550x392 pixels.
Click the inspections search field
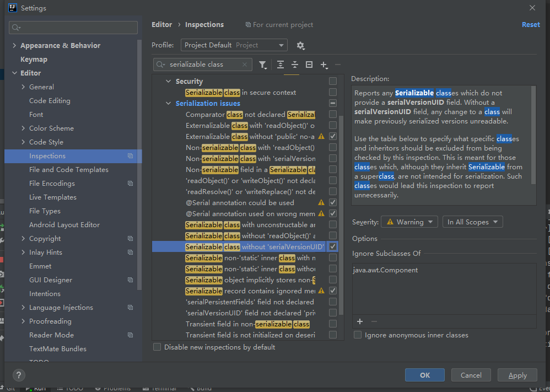click(203, 65)
